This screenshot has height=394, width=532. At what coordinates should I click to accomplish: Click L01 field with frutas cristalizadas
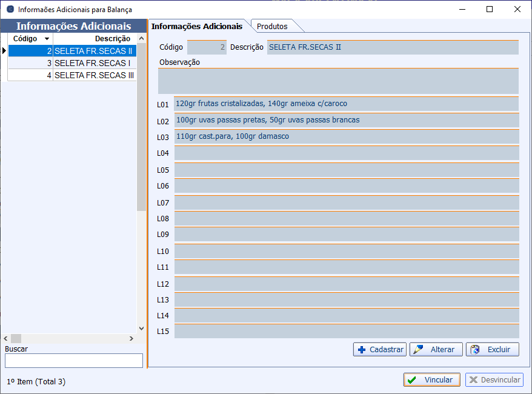tap(346, 104)
